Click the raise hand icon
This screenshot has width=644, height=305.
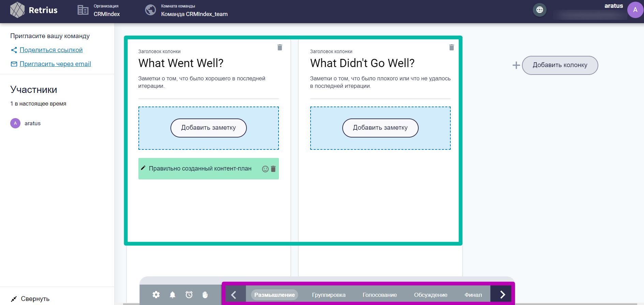[205, 295]
